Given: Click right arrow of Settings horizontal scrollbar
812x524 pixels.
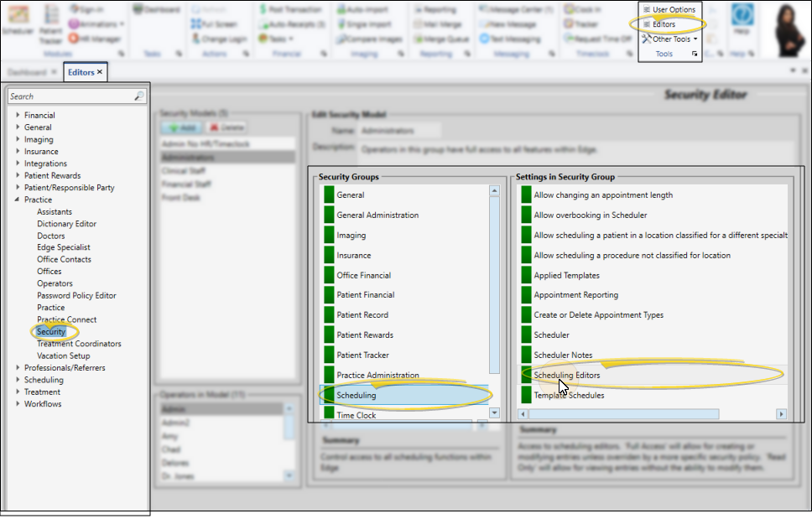Looking at the screenshot, I should (x=781, y=414).
